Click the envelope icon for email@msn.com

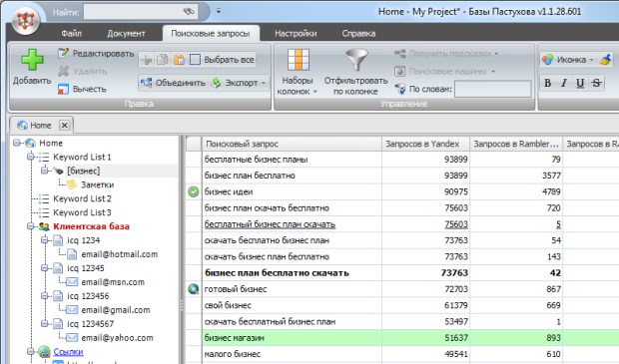(x=72, y=282)
